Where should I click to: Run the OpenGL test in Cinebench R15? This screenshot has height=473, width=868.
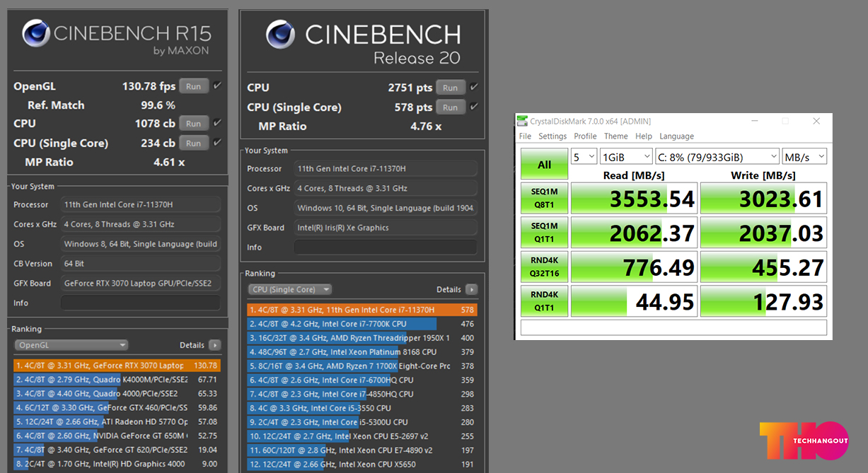point(194,86)
